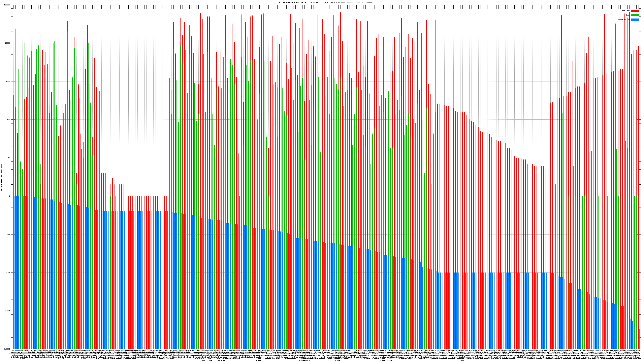Click the 0.1 y-axis tick label
This screenshot has width=644, height=362.
[x=9, y=234]
